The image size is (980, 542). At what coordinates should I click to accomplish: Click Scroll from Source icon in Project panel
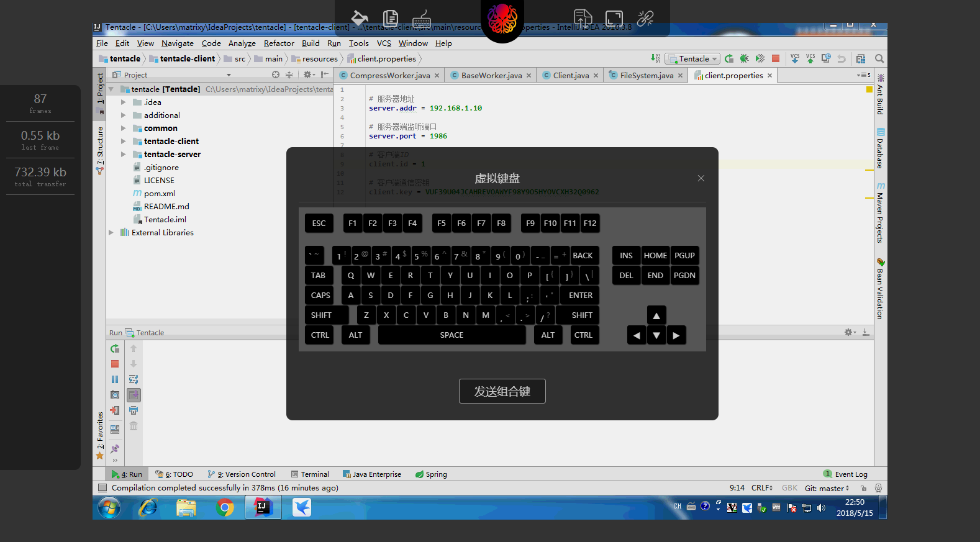(276, 75)
